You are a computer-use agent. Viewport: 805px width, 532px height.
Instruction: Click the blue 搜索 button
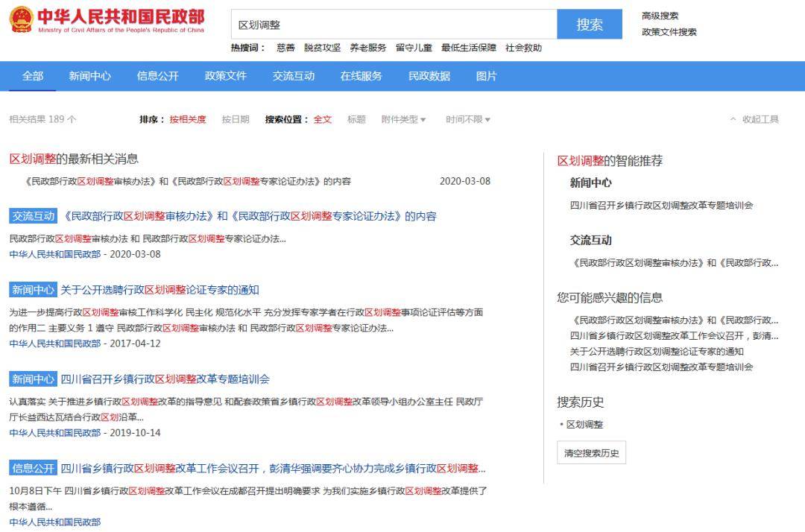(590, 24)
